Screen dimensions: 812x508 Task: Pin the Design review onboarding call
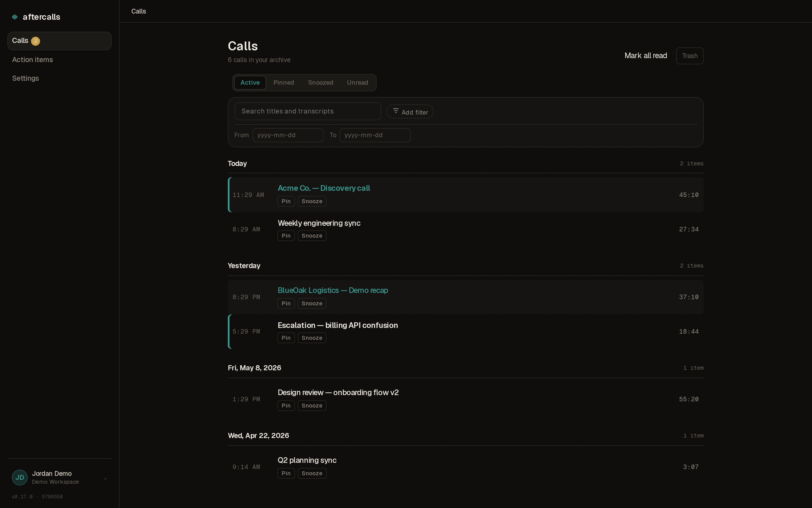[x=286, y=406]
